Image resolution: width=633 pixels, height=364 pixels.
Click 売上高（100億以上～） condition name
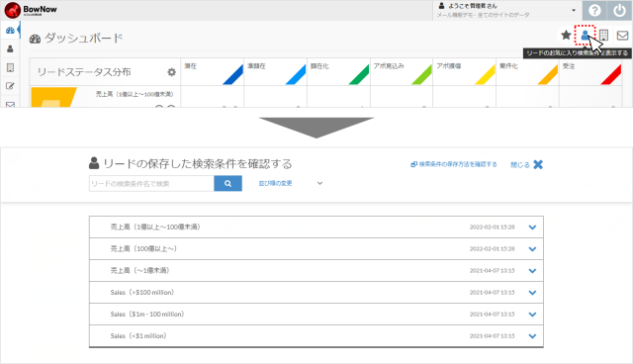point(143,248)
